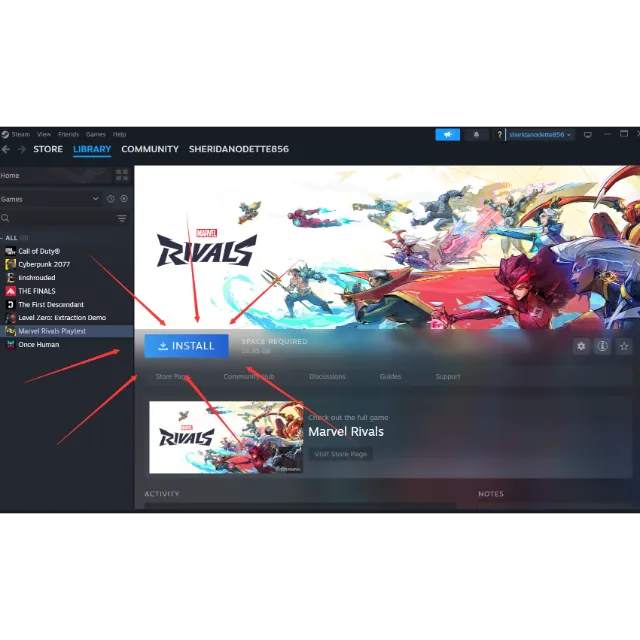Open the Steam menu
The height and width of the screenshot is (640, 640).
coord(20,134)
